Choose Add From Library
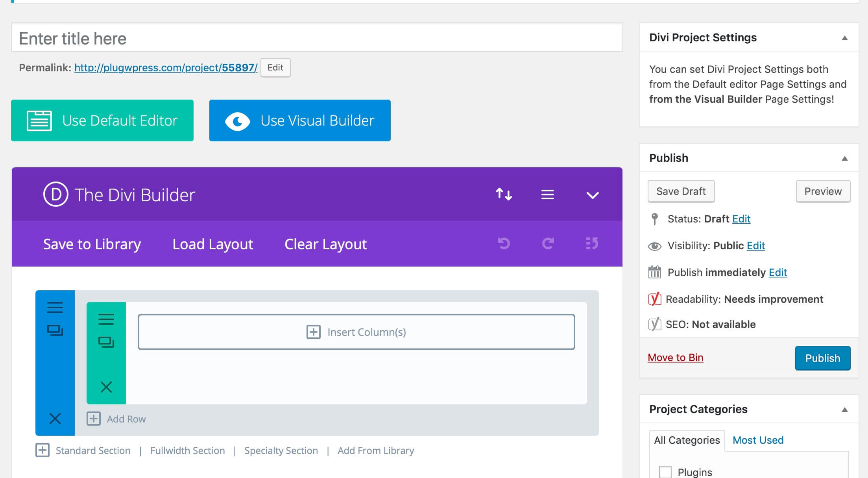 coord(376,450)
